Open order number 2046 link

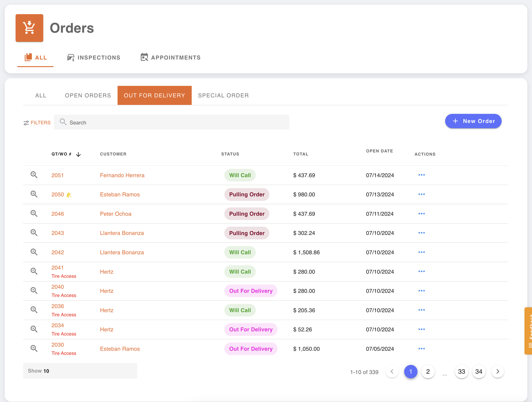(x=58, y=214)
